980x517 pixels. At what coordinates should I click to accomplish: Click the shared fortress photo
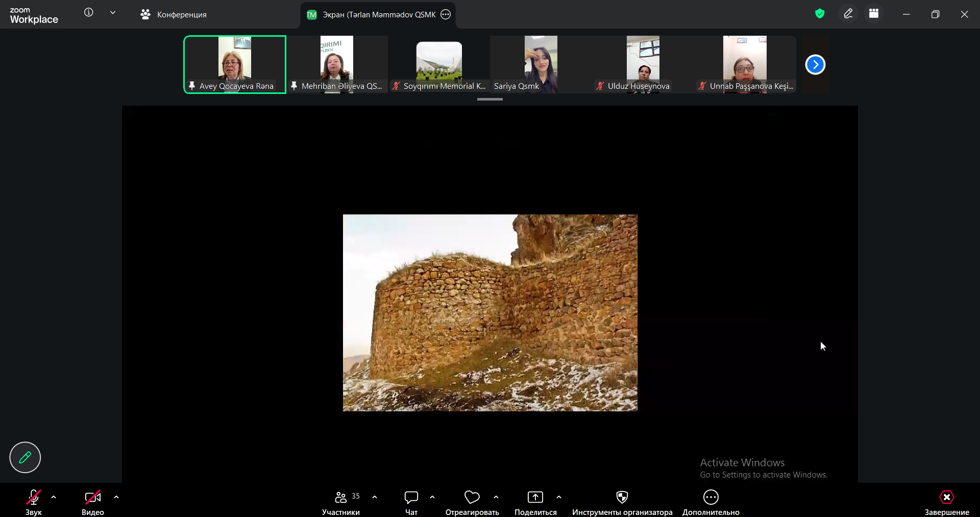point(490,313)
